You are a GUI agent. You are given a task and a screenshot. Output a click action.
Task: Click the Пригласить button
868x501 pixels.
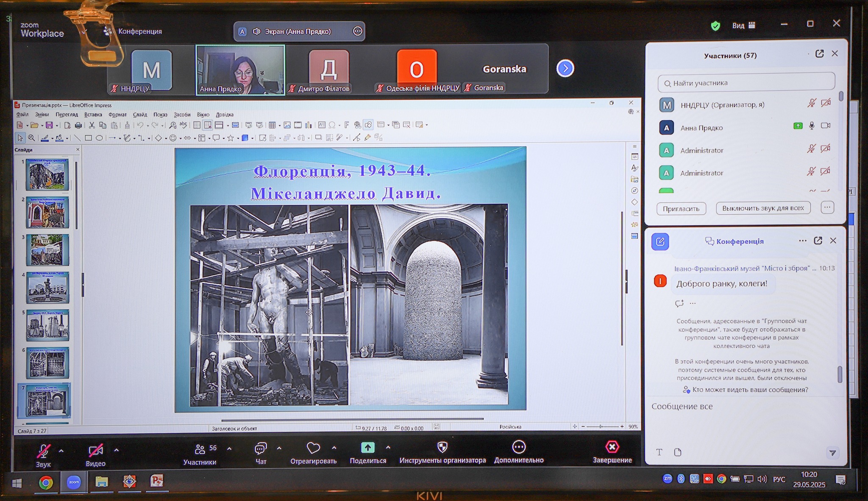(681, 209)
